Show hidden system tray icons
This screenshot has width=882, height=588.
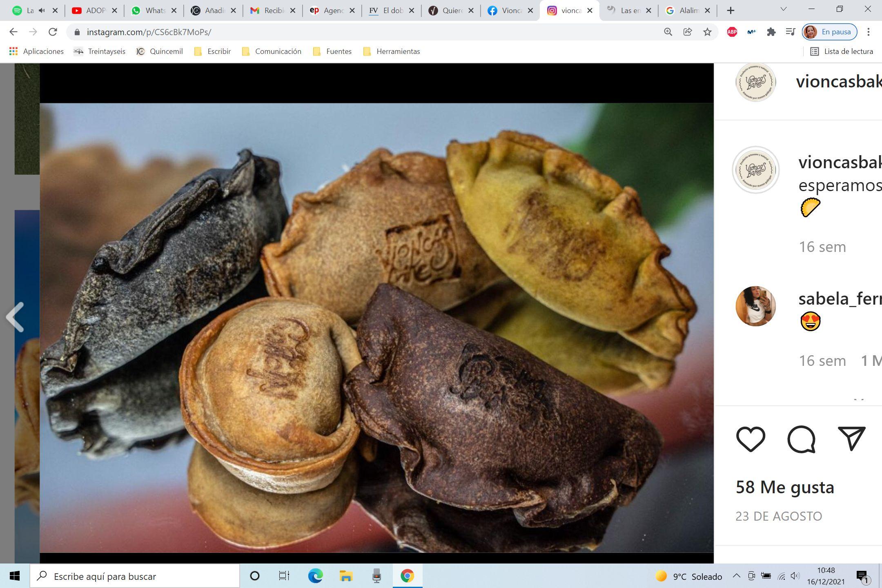click(x=736, y=576)
